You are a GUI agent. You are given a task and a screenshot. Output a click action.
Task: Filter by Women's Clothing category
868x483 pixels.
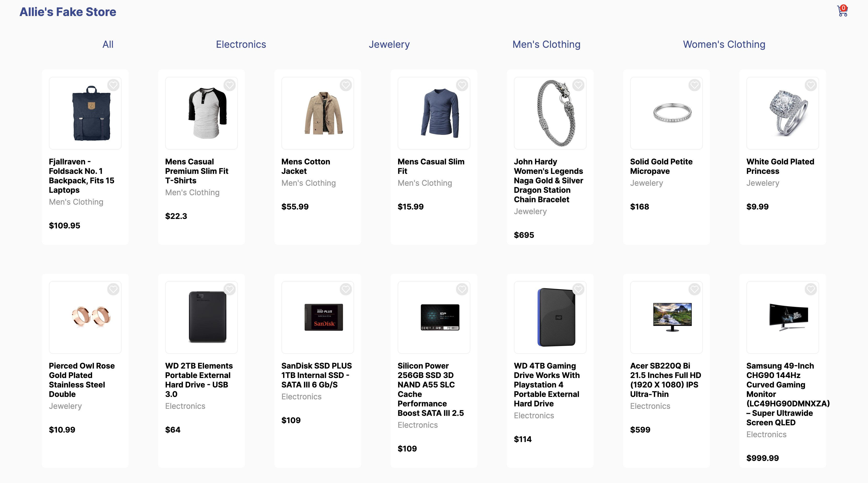(724, 45)
